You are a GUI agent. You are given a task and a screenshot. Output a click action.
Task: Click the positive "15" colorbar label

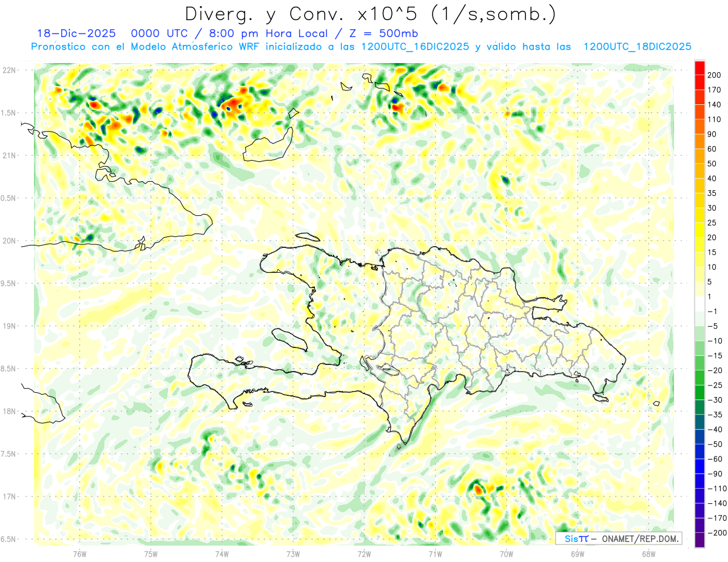point(713,252)
